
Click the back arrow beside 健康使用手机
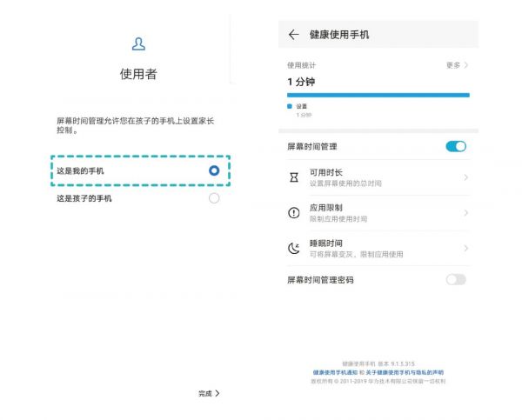click(293, 35)
